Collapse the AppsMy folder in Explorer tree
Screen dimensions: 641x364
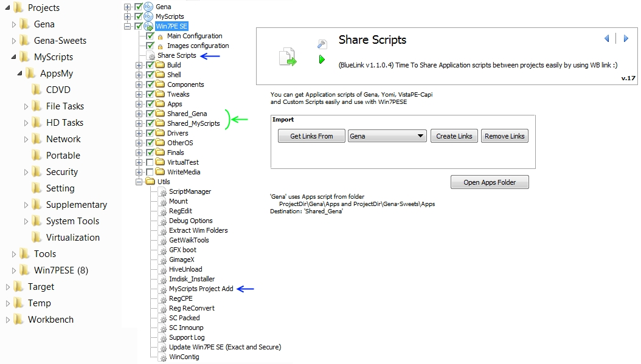point(19,73)
